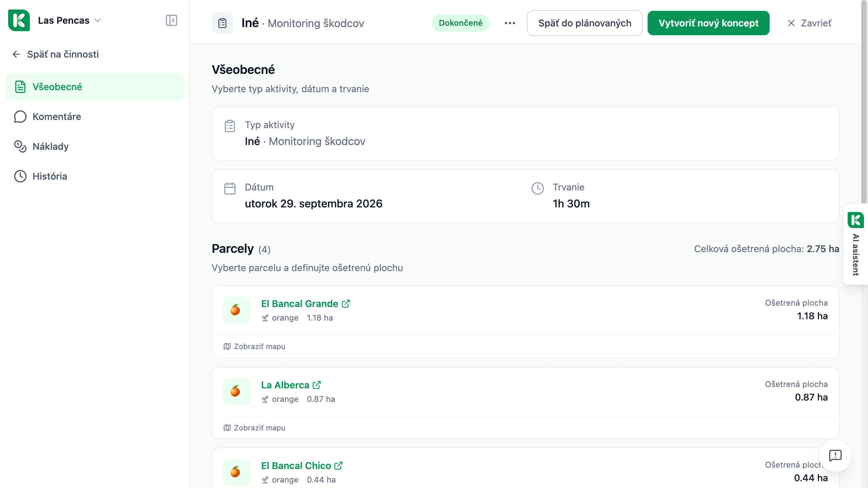Click Vytvoriť nový koncept button
The width and height of the screenshot is (868, 488).
[708, 23]
